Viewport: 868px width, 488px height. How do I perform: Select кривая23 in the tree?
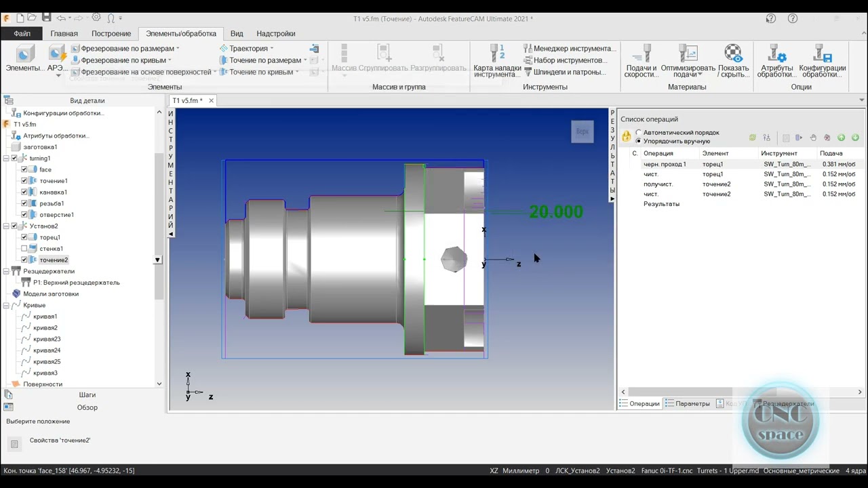47,339
